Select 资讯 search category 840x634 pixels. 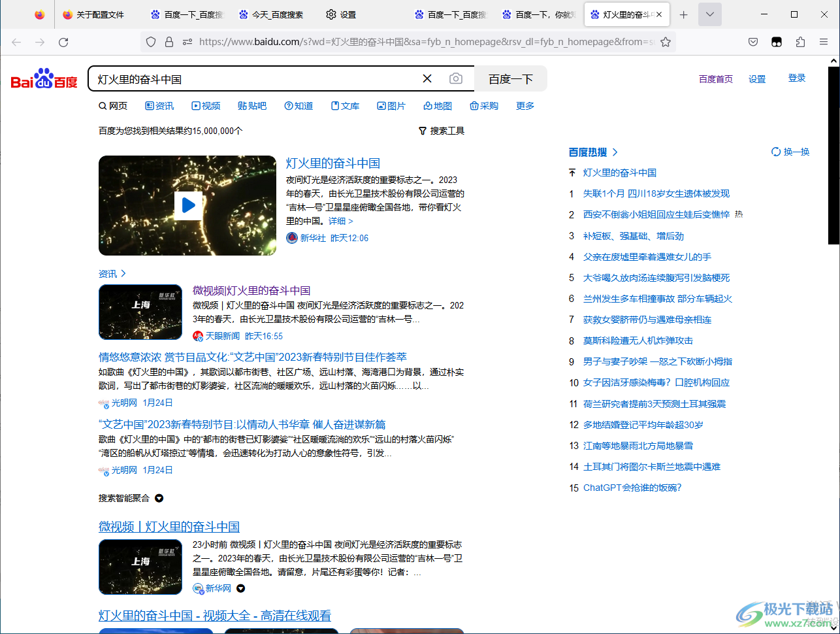tap(159, 106)
